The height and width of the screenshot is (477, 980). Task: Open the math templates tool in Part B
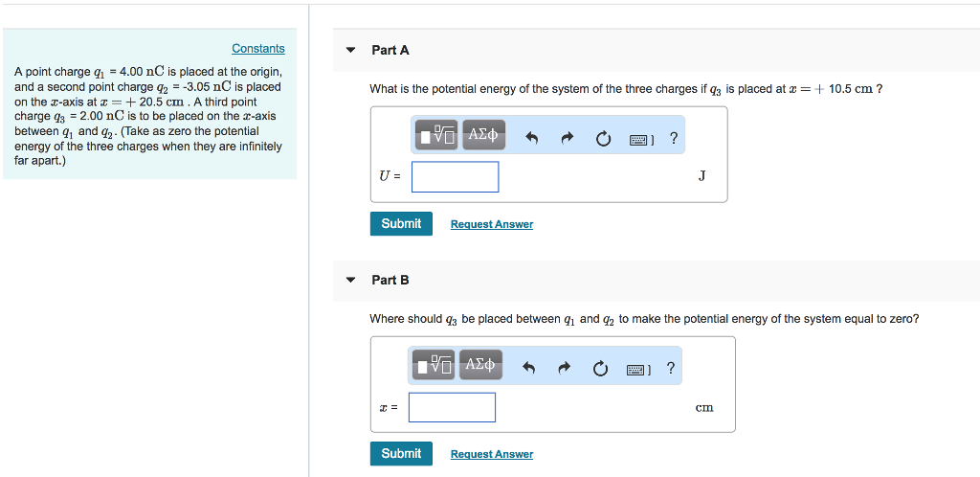(435, 365)
